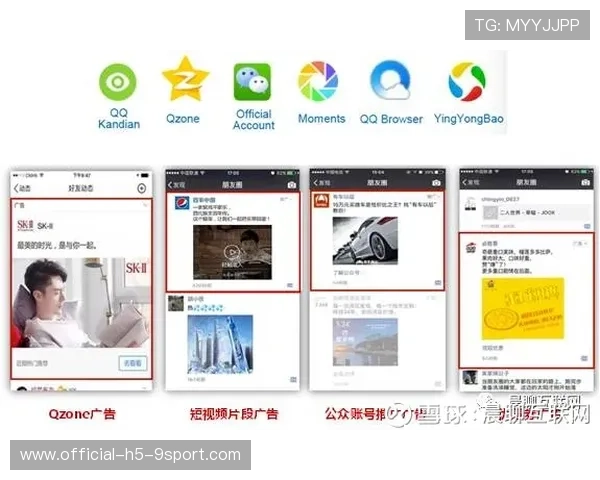The width and height of the screenshot is (600, 480).
Task: Click the Moments label text
Action: 321,119
